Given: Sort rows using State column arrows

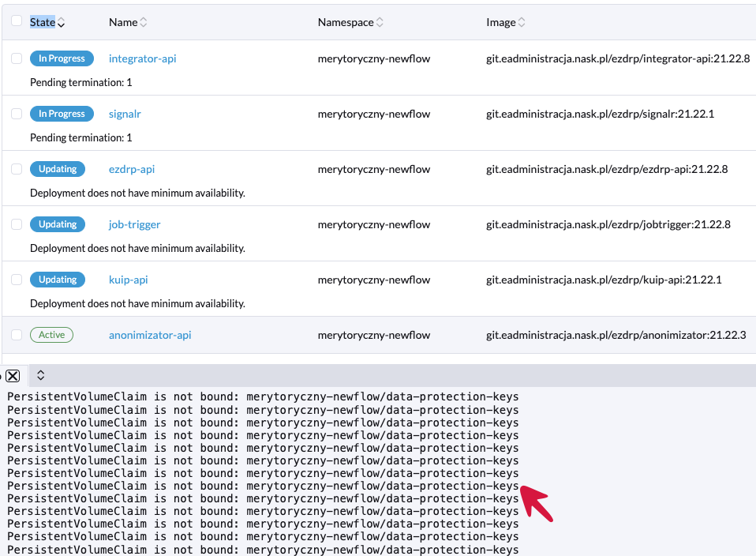Looking at the screenshot, I should tap(62, 23).
